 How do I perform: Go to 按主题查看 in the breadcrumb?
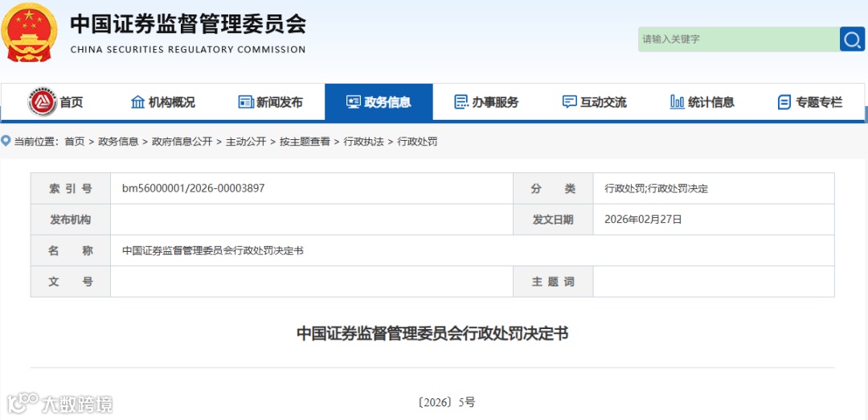(x=305, y=142)
